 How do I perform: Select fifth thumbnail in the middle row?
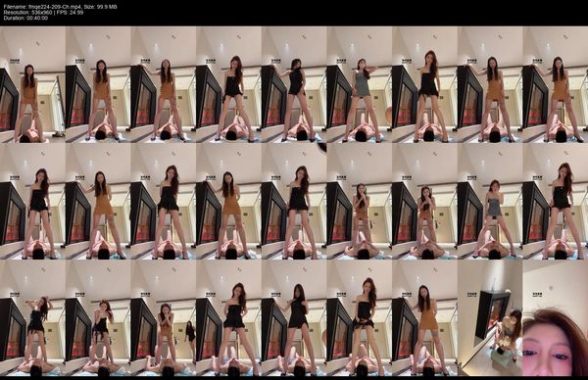point(294,202)
